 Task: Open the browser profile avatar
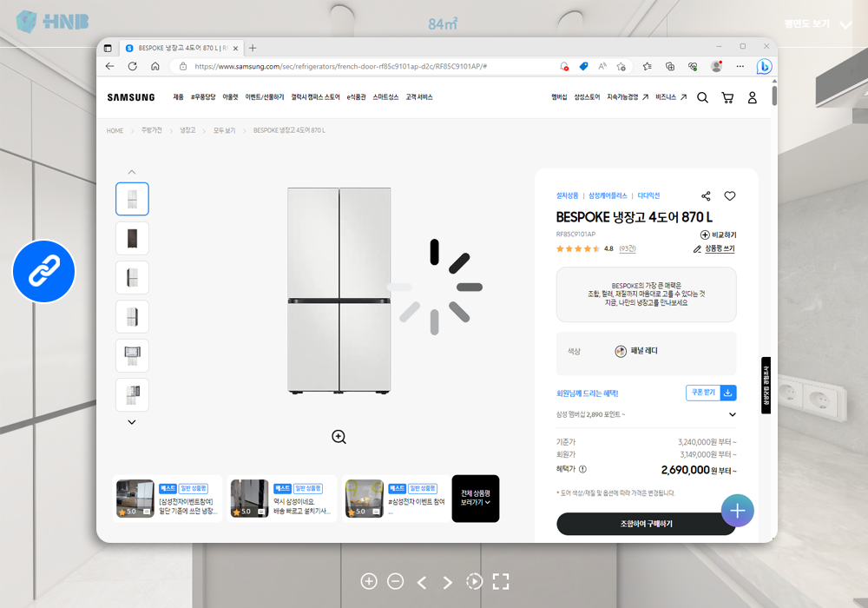click(716, 67)
